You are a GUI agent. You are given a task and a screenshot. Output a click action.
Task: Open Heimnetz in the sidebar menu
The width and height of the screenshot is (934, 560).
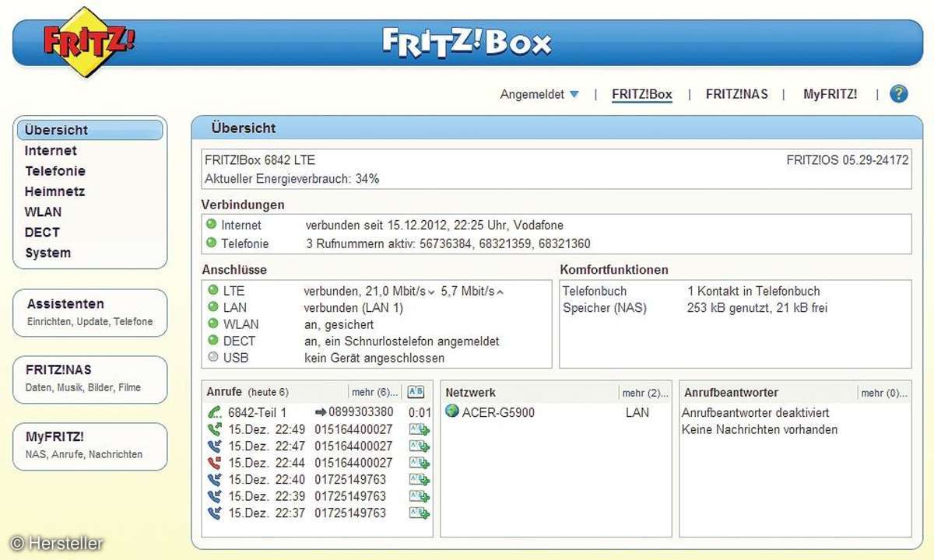(54, 191)
